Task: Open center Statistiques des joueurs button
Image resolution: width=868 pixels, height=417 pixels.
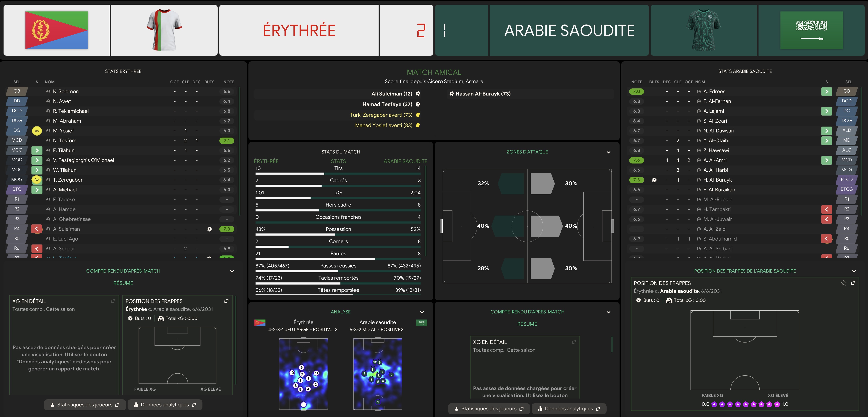Action: 489,409
